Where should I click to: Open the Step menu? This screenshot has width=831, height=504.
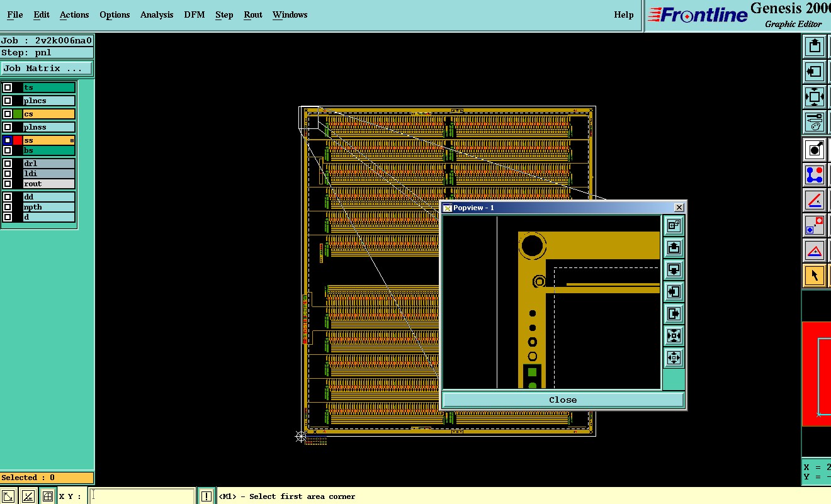pyautogui.click(x=224, y=14)
